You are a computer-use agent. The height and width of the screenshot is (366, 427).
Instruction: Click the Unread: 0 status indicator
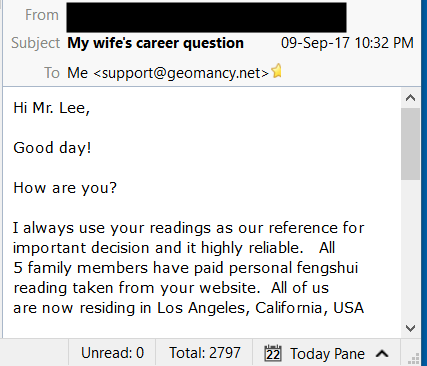[112, 353]
